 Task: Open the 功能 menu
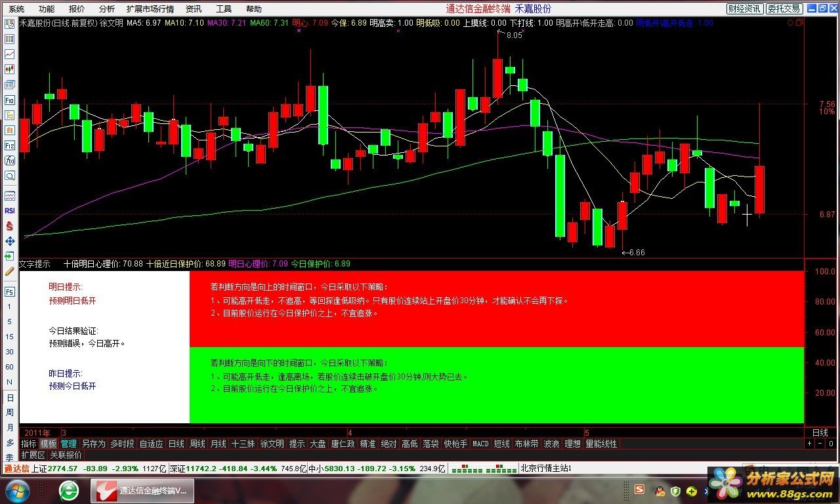pyautogui.click(x=47, y=9)
